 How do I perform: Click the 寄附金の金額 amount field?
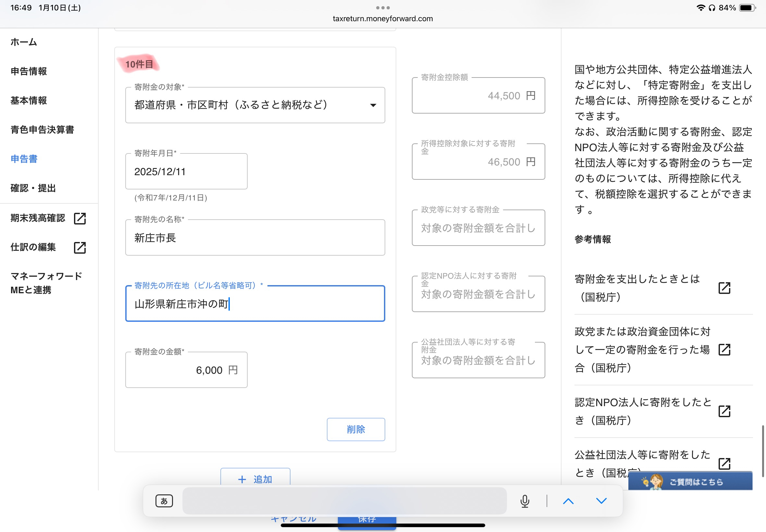point(186,370)
